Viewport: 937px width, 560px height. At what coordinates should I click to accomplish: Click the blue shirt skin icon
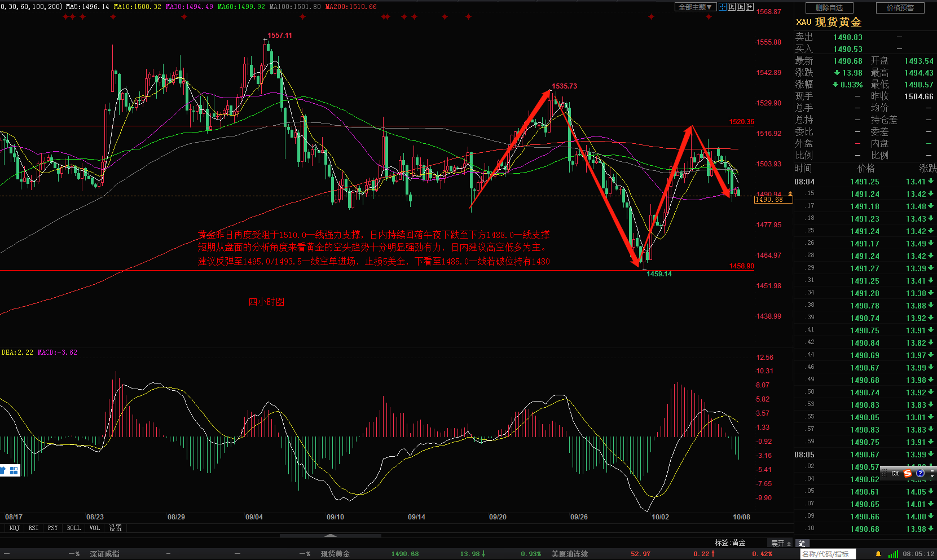pyautogui.click(x=2, y=470)
